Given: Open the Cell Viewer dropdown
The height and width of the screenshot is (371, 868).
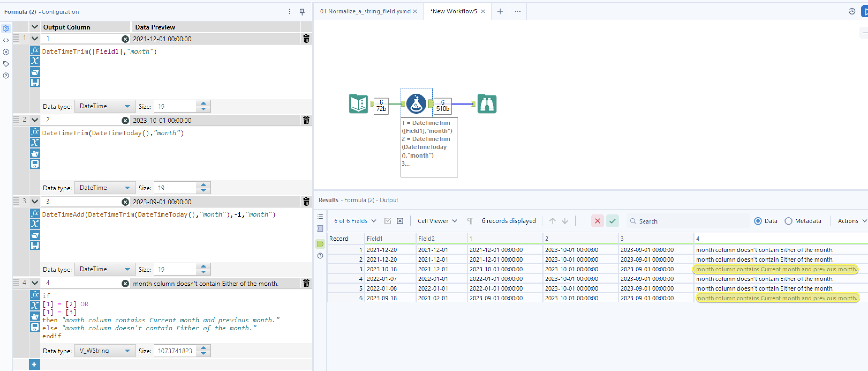Looking at the screenshot, I should [x=437, y=221].
